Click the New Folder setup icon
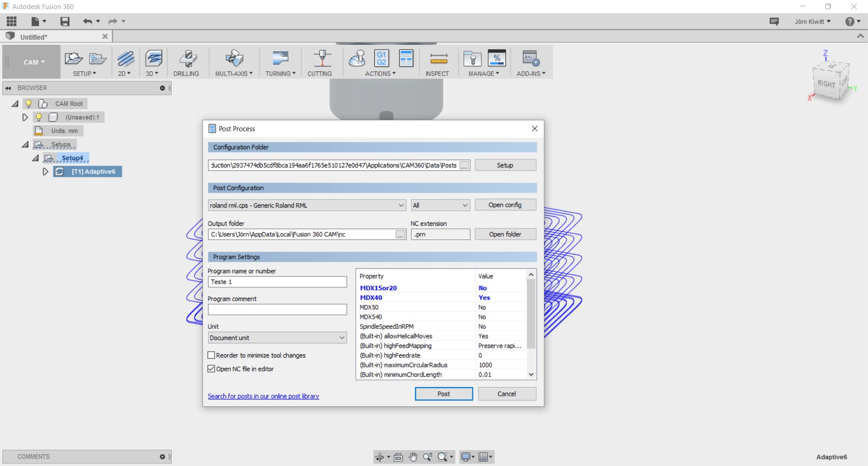868x466 pixels. point(97,58)
